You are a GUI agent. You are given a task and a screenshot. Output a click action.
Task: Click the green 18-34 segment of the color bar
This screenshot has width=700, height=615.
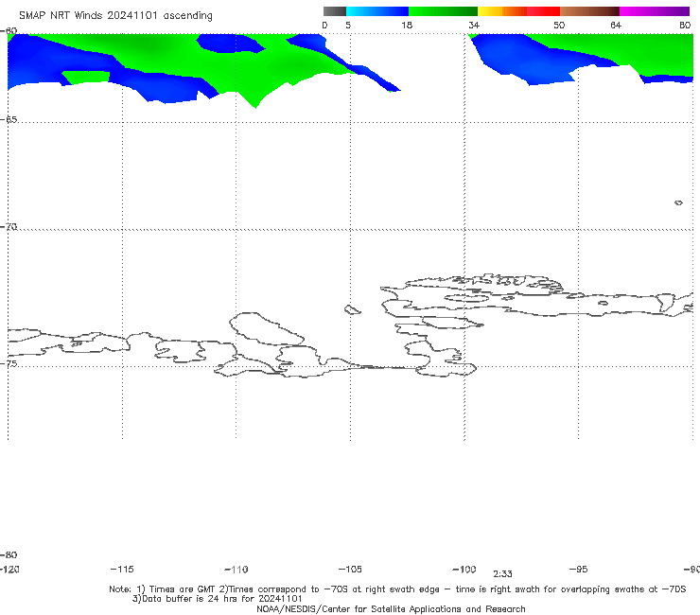pyautogui.click(x=444, y=11)
